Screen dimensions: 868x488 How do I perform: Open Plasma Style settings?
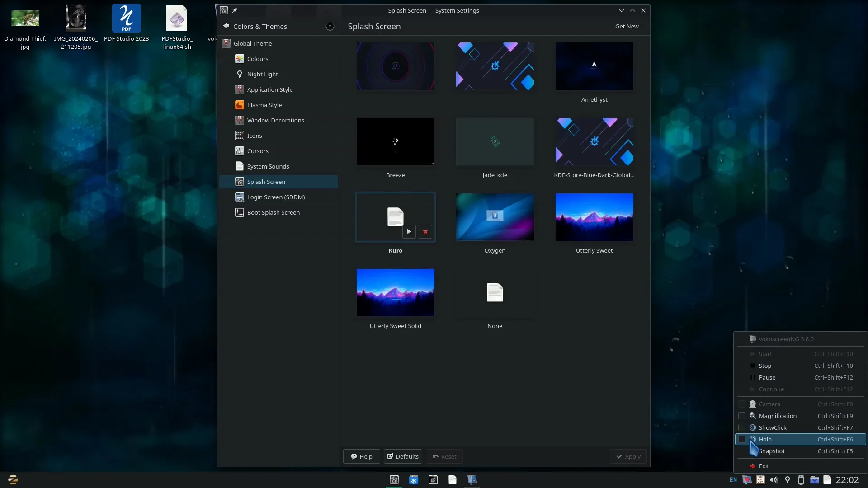click(x=278, y=105)
